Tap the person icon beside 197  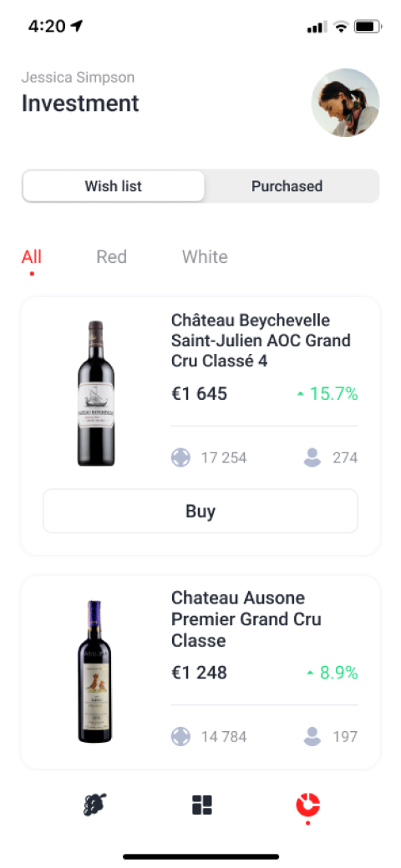pos(312,737)
